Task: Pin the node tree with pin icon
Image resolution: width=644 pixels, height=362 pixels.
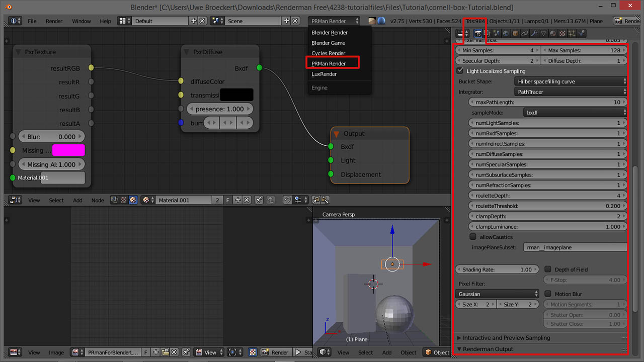Action: 259,200
